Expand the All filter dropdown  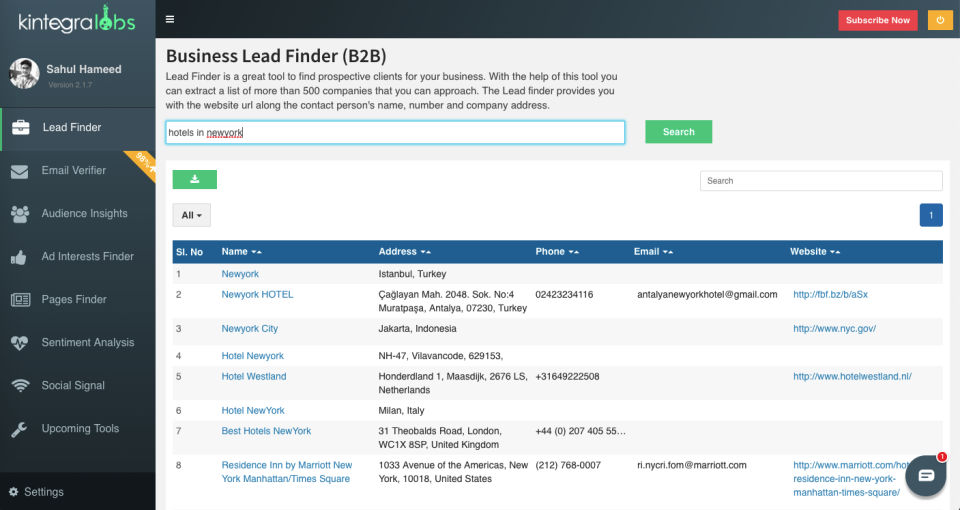coord(192,215)
